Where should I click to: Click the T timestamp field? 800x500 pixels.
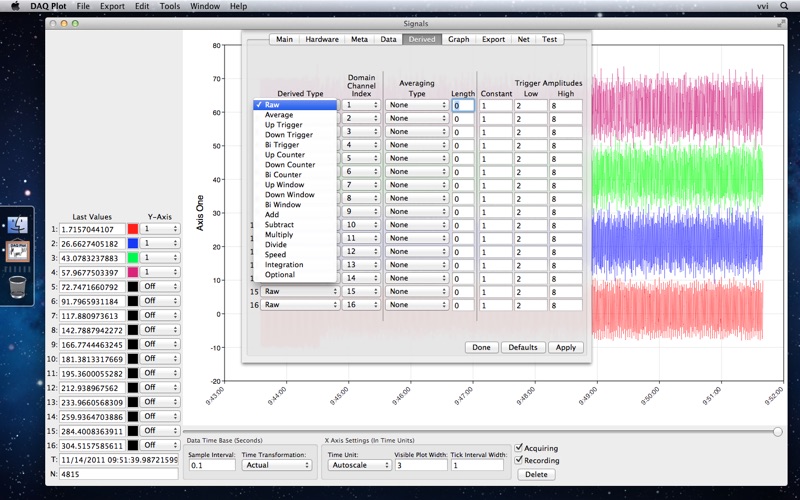pyautogui.click(x=119, y=460)
